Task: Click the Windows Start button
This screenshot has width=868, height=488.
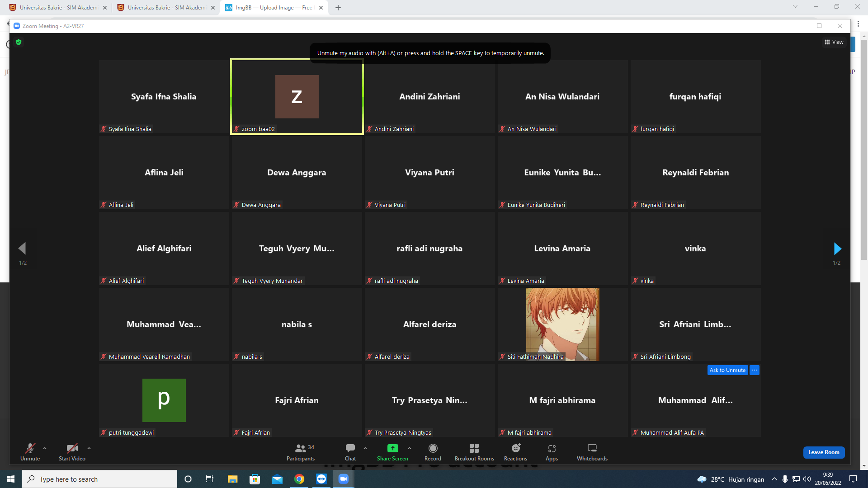Action: tap(11, 479)
